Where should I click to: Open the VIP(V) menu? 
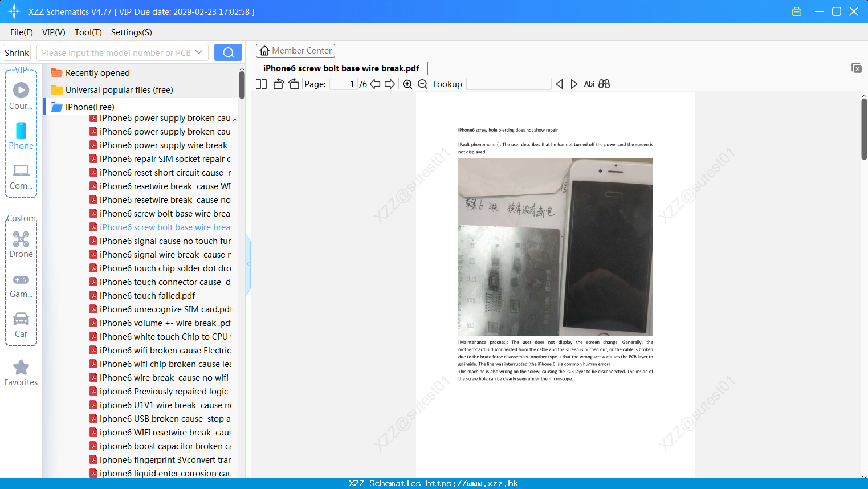point(54,32)
